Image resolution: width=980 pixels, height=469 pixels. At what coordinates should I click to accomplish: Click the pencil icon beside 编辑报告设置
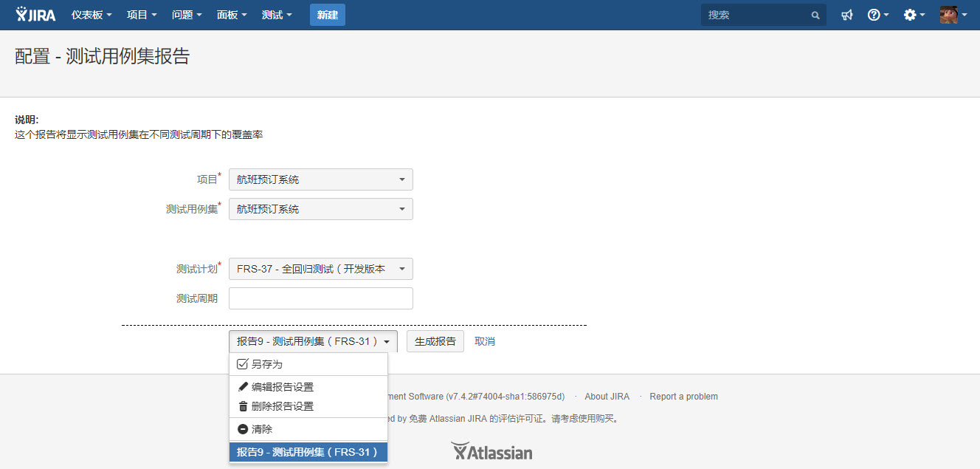(243, 387)
